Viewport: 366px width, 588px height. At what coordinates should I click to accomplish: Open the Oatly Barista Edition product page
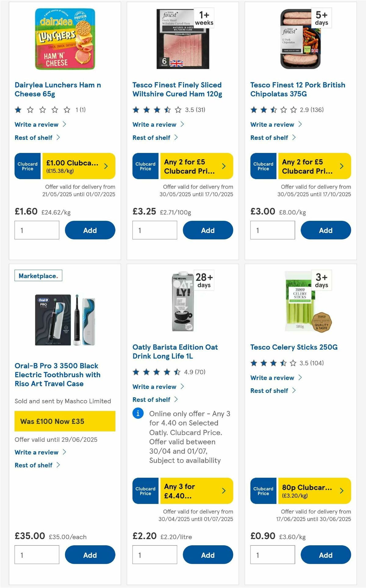(x=175, y=352)
